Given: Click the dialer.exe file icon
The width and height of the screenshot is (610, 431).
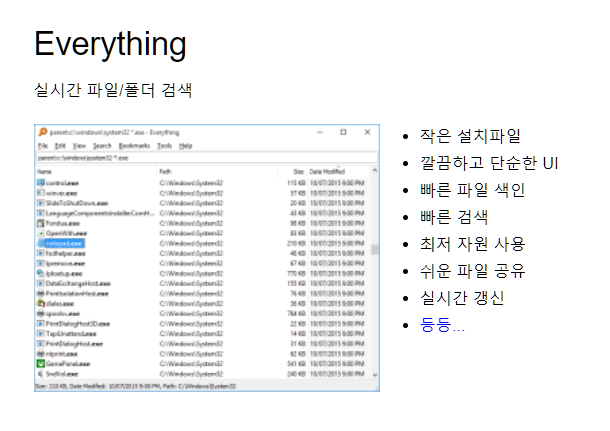Looking at the screenshot, I should (x=40, y=303).
